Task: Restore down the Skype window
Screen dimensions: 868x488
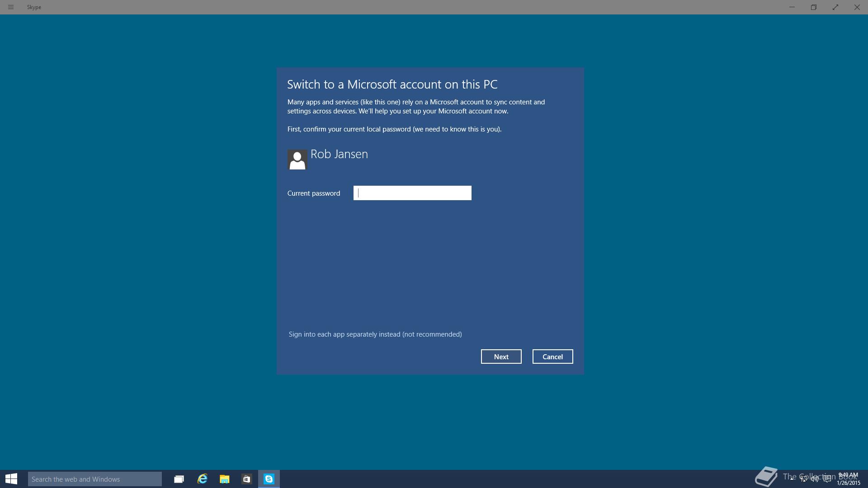Action: (x=814, y=7)
